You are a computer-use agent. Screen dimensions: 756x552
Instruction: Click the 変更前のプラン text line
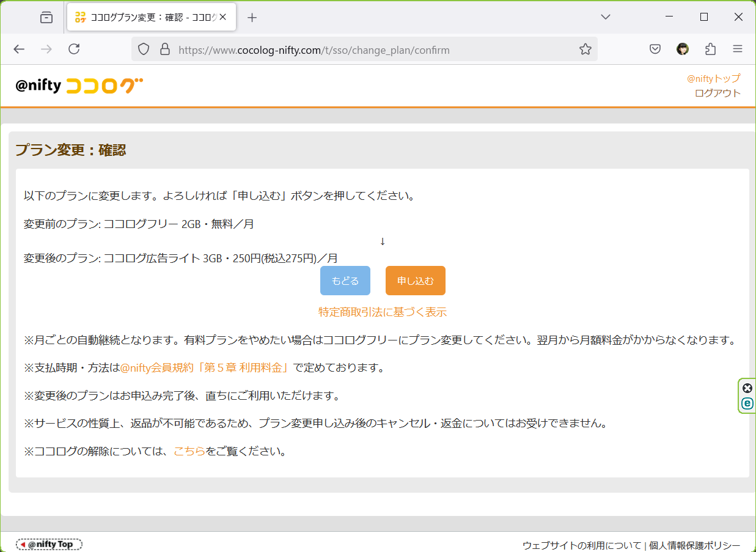pyautogui.click(x=139, y=224)
